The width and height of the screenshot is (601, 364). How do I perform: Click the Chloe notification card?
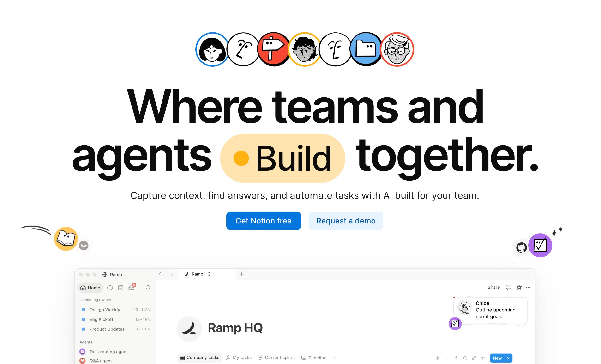coord(491,310)
